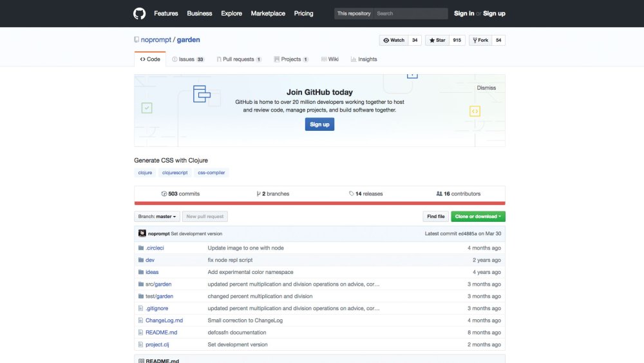The image size is (644, 363).
Task: Click the Find file button
Action: click(x=436, y=216)
